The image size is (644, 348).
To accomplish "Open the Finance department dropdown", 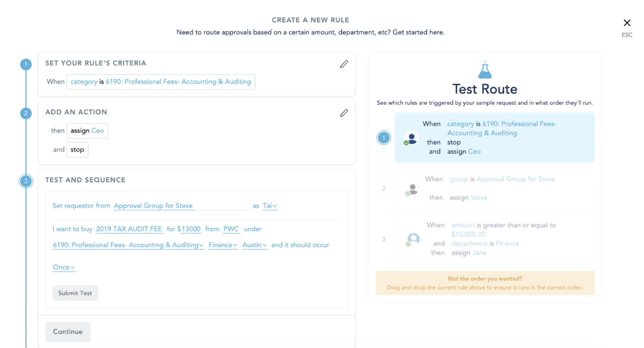I will (x=223, y=245).
